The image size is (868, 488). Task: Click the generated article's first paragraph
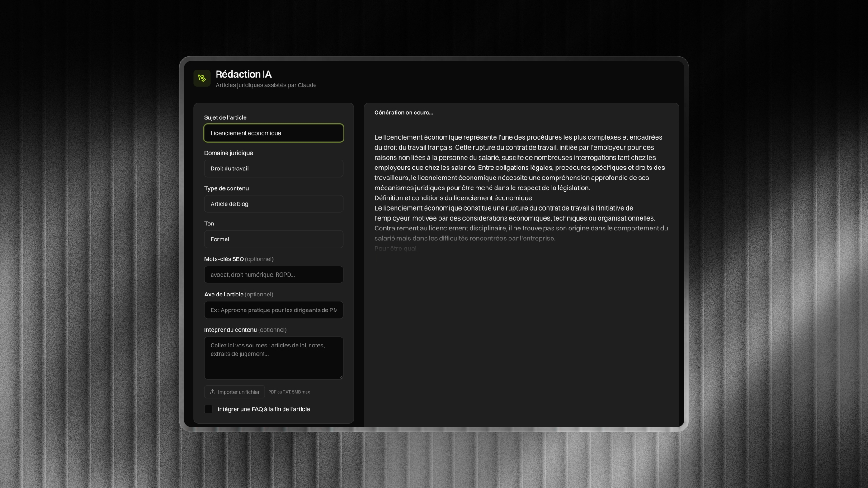520,163
